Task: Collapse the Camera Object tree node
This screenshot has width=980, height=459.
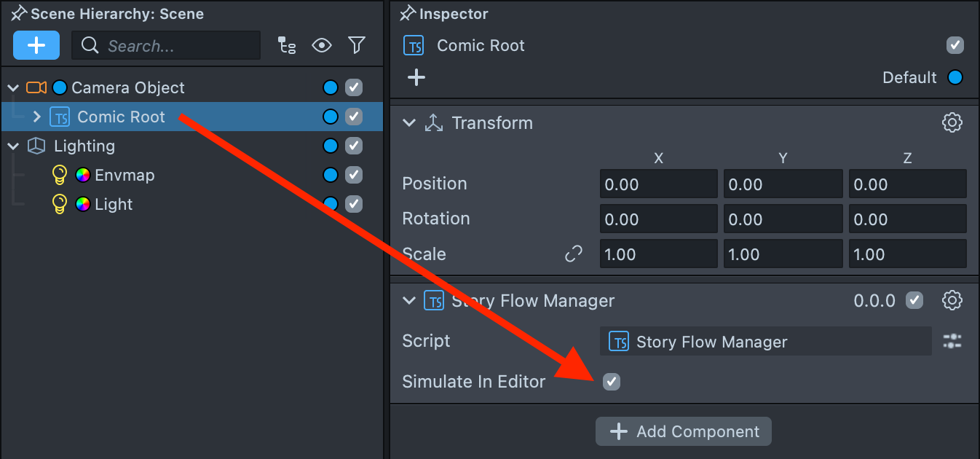Action: tap(13, 87)
